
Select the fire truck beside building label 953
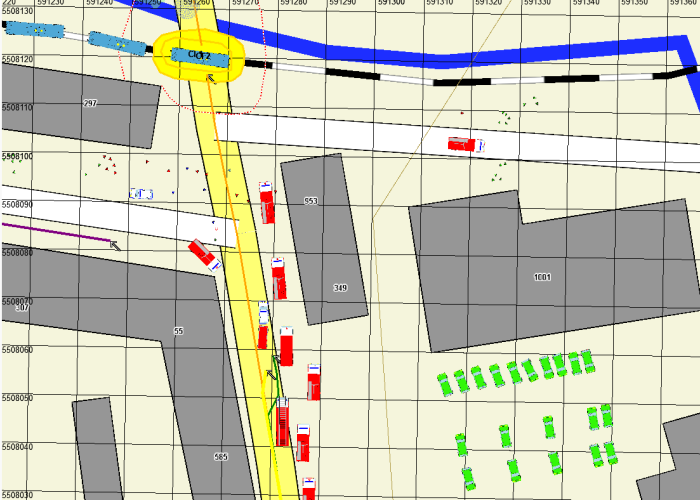click(267, 203)
